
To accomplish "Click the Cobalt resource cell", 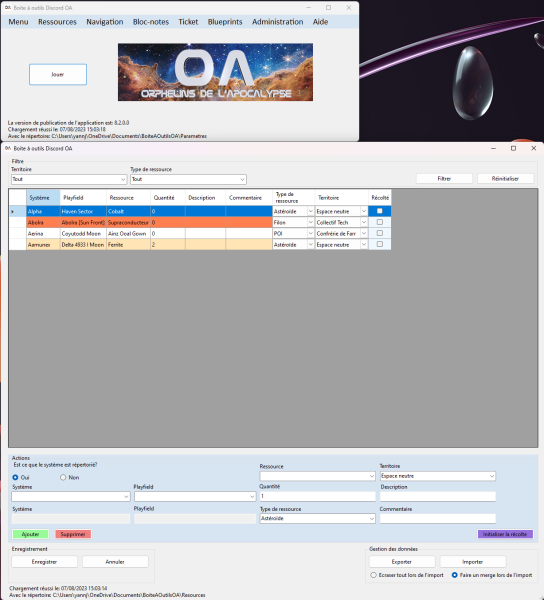I will [128, 211].
